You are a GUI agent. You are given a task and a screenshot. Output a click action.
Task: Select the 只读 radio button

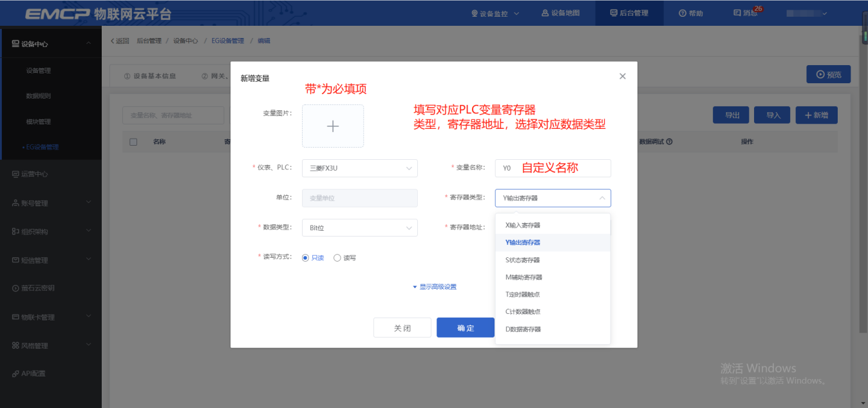306,258
